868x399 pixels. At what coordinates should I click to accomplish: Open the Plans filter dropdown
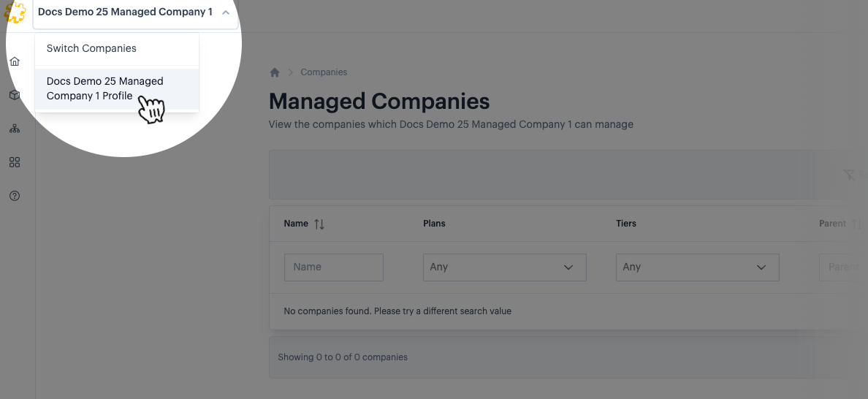[x=504, y=267]
